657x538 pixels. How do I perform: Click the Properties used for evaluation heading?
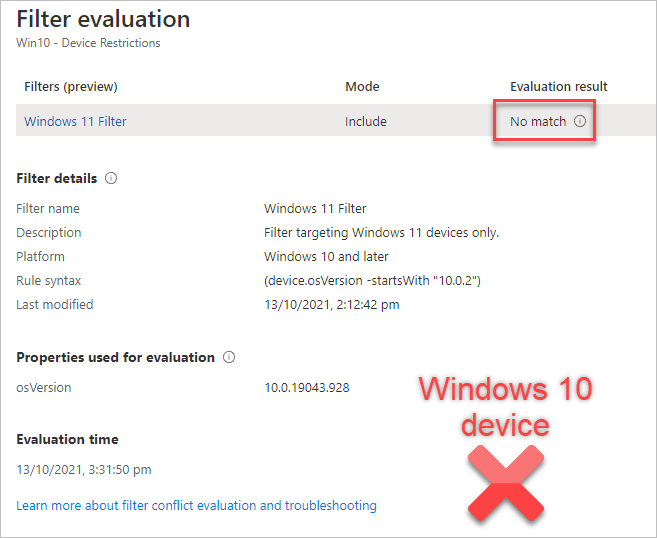coord(115,357)
